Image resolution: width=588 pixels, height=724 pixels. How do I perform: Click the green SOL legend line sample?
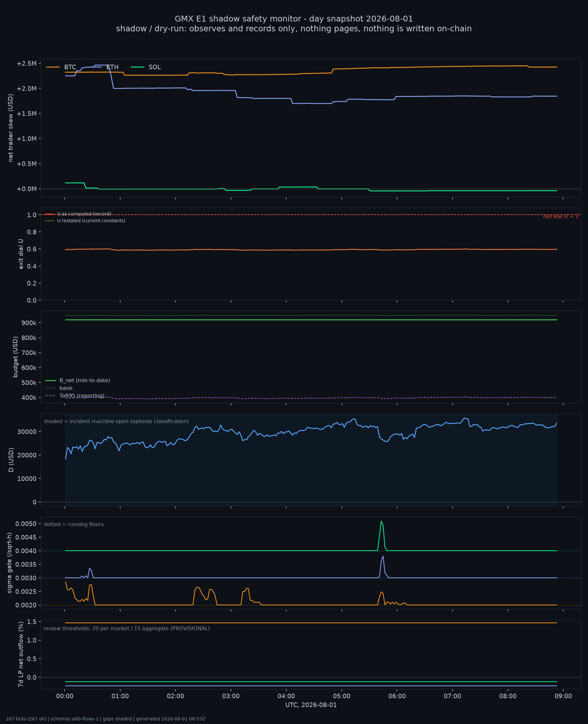[138, 67]
